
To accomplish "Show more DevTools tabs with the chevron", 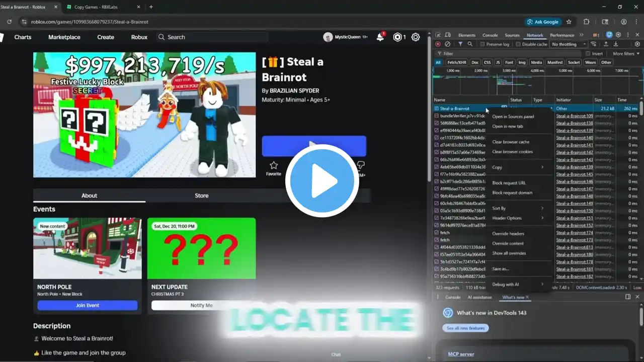I will (582, 35).
